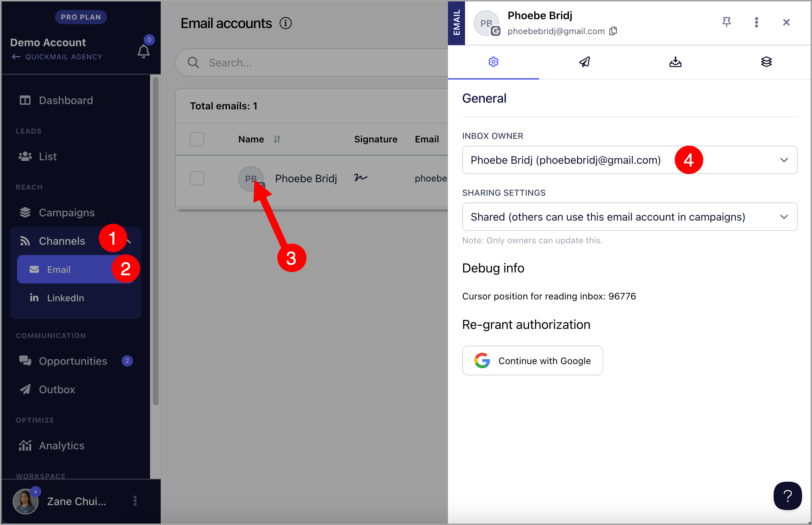The height and width of the screenshot is (525, 812).
Task: Click the plus badge on Zane's avatar
Action: [x=36, y=492]
